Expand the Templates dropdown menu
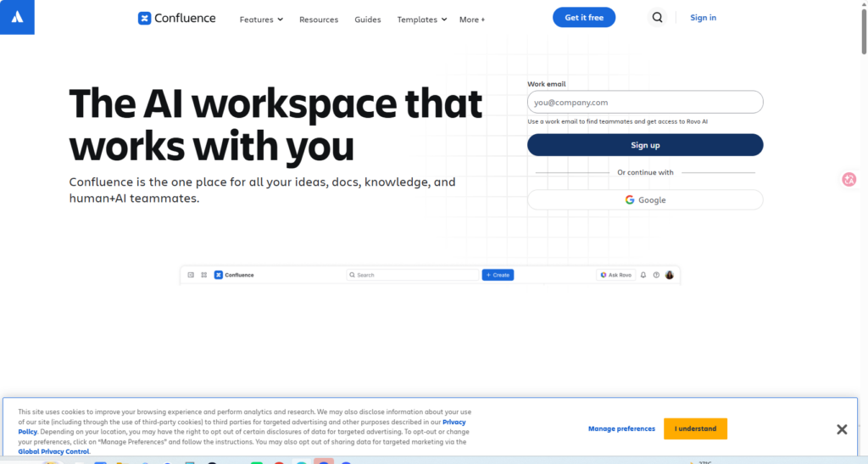This screenshot has height=464, width=868. click(422, 20)
